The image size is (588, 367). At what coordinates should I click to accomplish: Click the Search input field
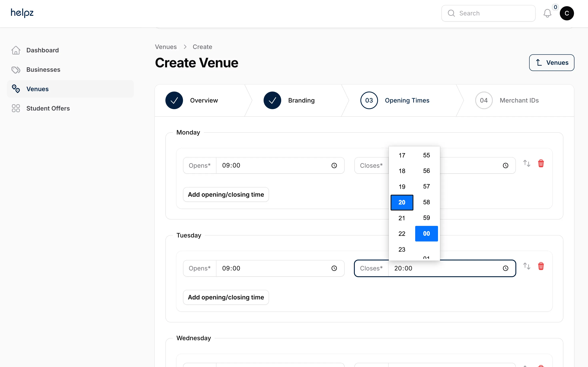(x=488, y=13)
